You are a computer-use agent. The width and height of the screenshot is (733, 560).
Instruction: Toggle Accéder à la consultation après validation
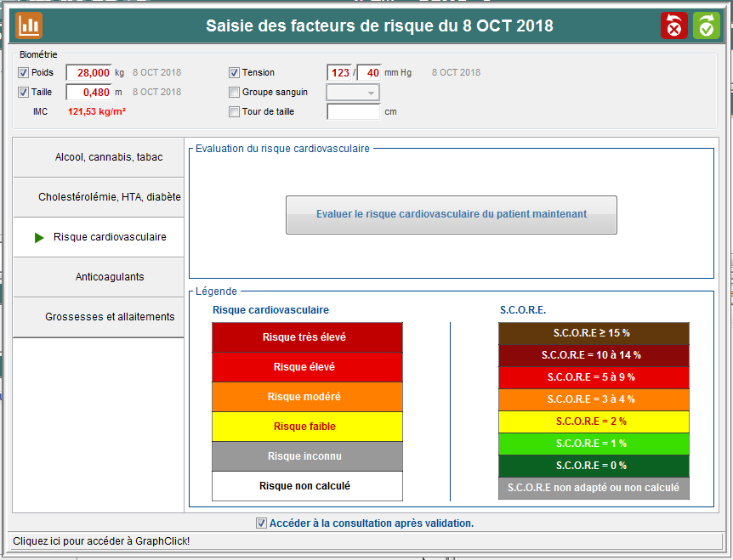coord(261,523)
